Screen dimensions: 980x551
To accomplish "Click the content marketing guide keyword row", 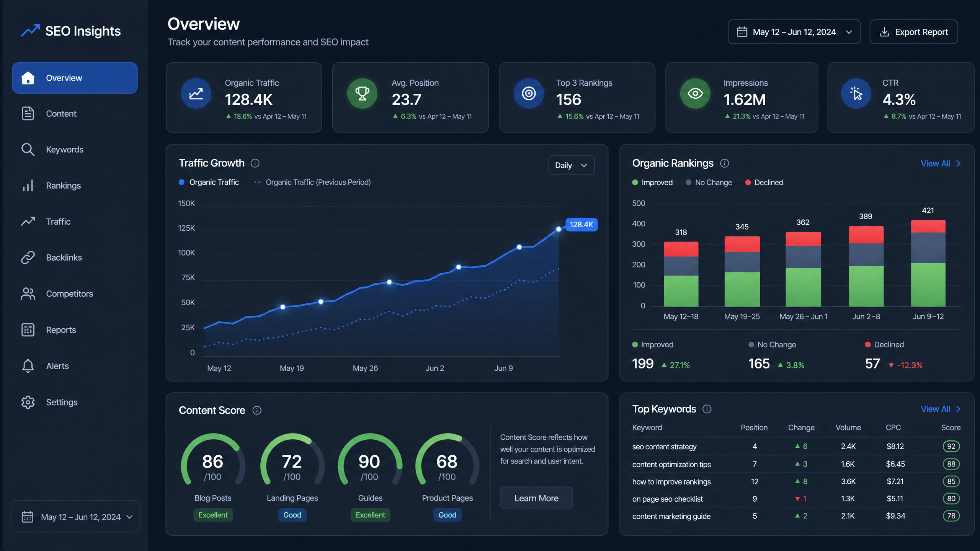I will click(x=796, y=516).
